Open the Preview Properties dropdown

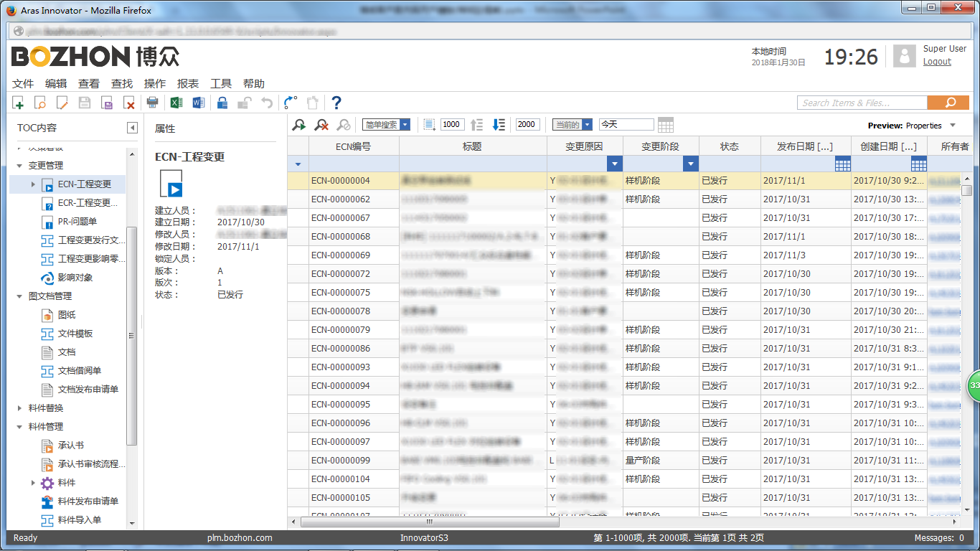pyautogui.click(x=953, y=126)
